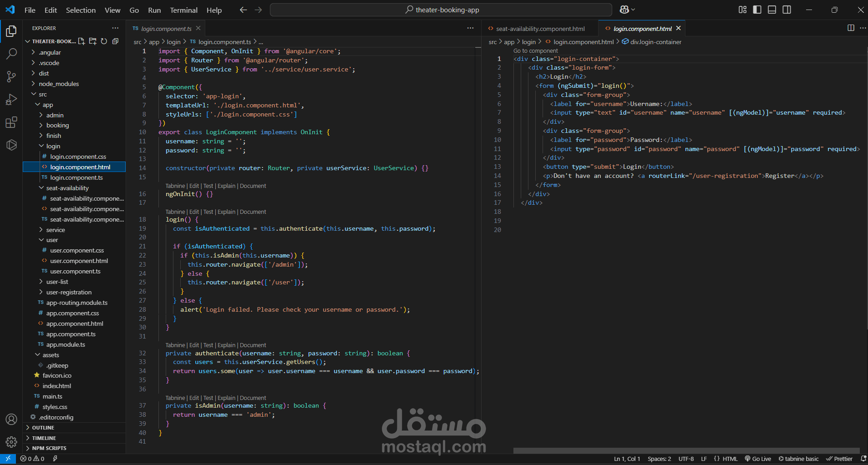Screen dimensions: 868x465
Task: Open more actions for left editor group
Action: pyautogui.click(x=470, y=28)
